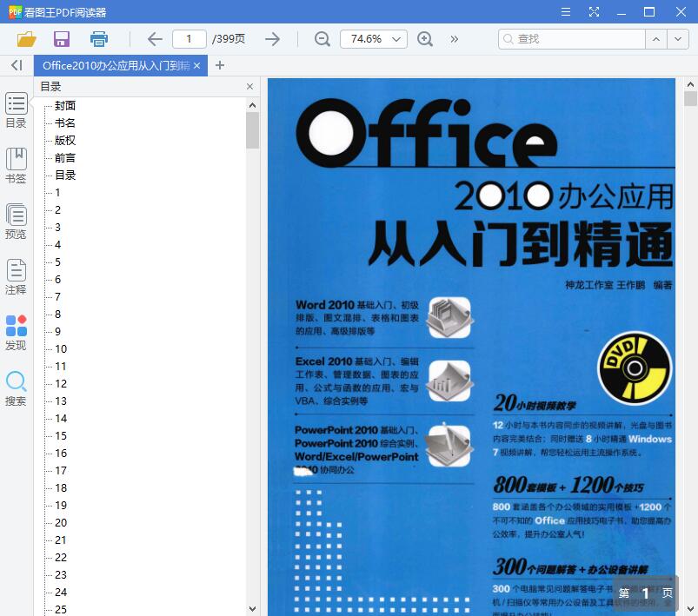
Task: Add a new tab with plus button
Action: coord(219,65)
